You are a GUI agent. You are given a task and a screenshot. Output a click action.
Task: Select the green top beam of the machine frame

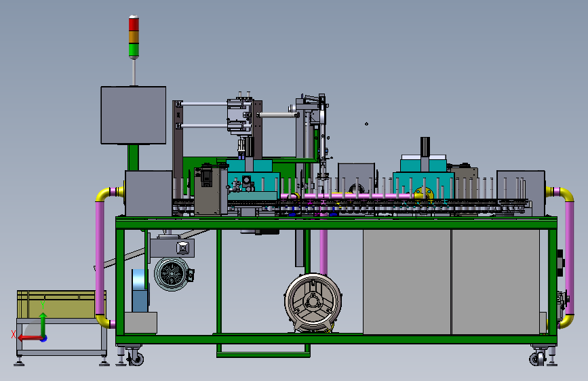pyautogui.click(x=336, y=224)
